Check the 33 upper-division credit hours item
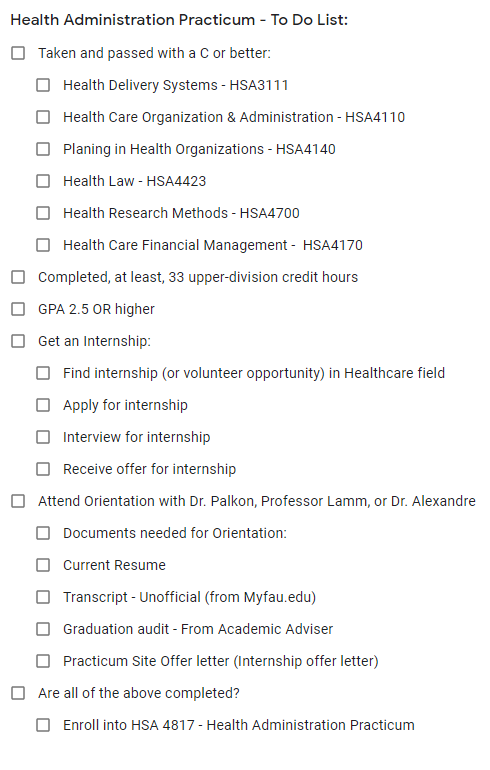 pyautogui.click(x=18, y=277)
